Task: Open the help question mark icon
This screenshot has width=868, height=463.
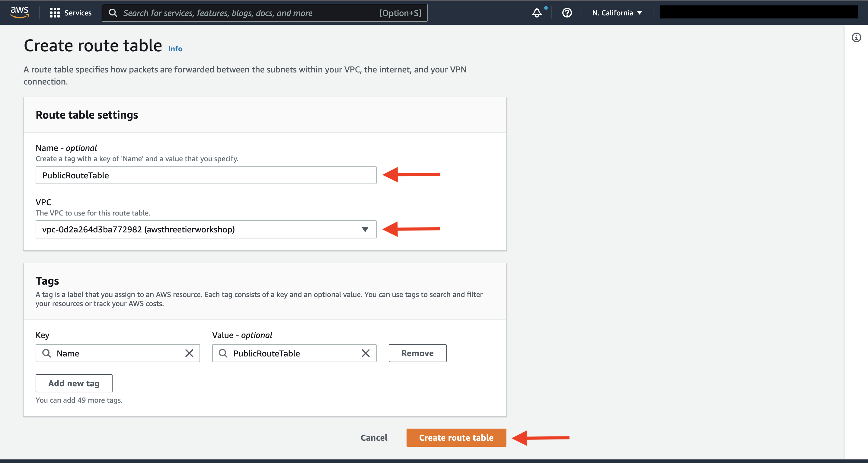Action: 567,13
